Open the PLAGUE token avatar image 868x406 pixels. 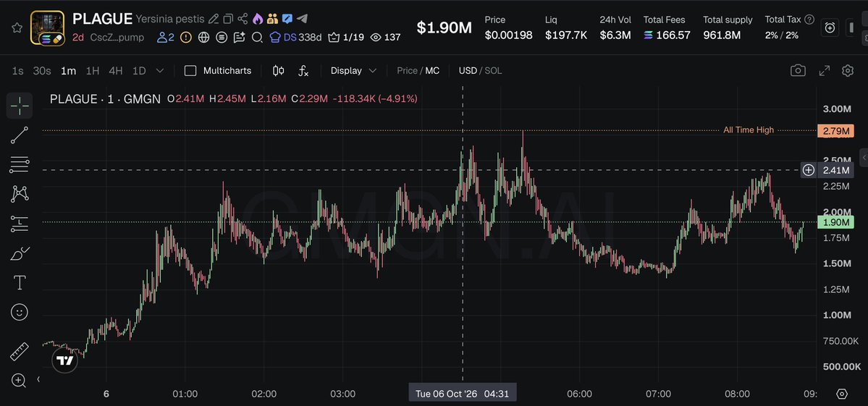point(48,28)
